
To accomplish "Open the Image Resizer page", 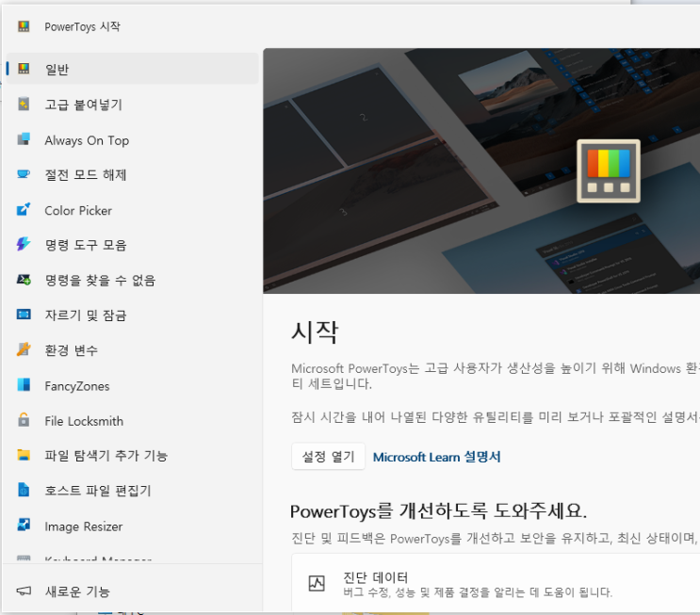I will click(x=133, y=526).
